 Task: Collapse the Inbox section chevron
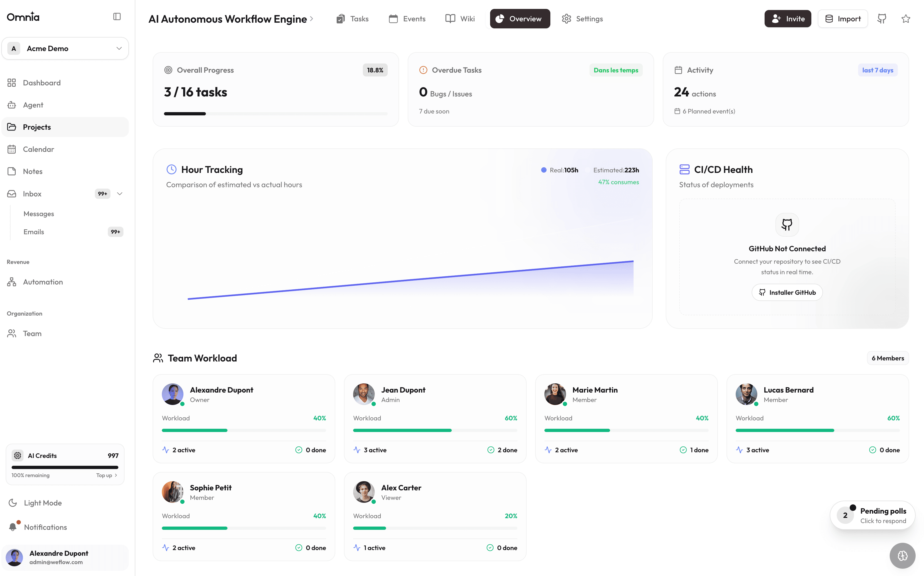pyautogui.click(x=120, y=193)
